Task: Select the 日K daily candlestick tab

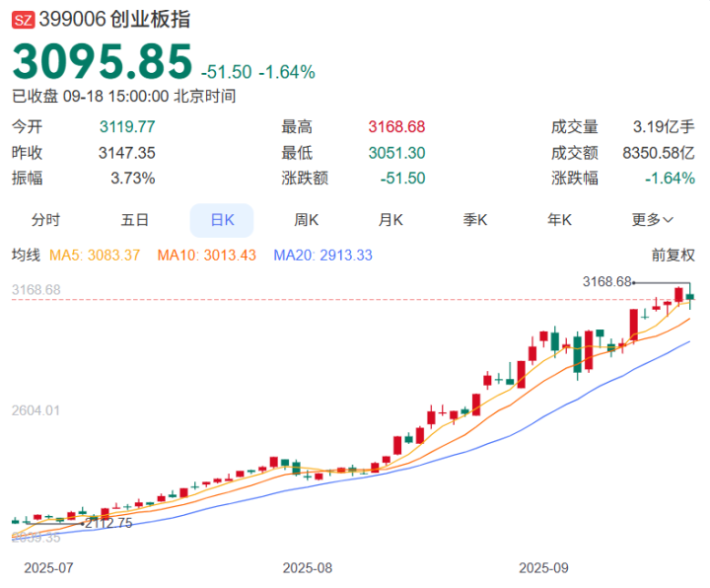Action: point(222,220)
